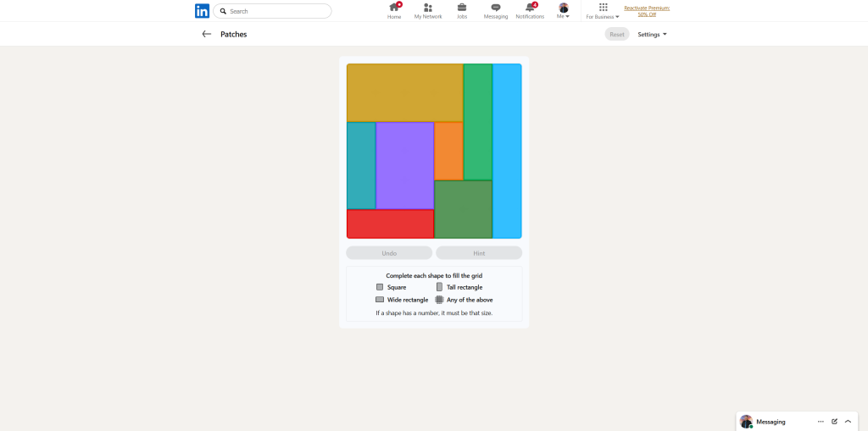Expand the Messaging panel chevron

coord(848,422)
